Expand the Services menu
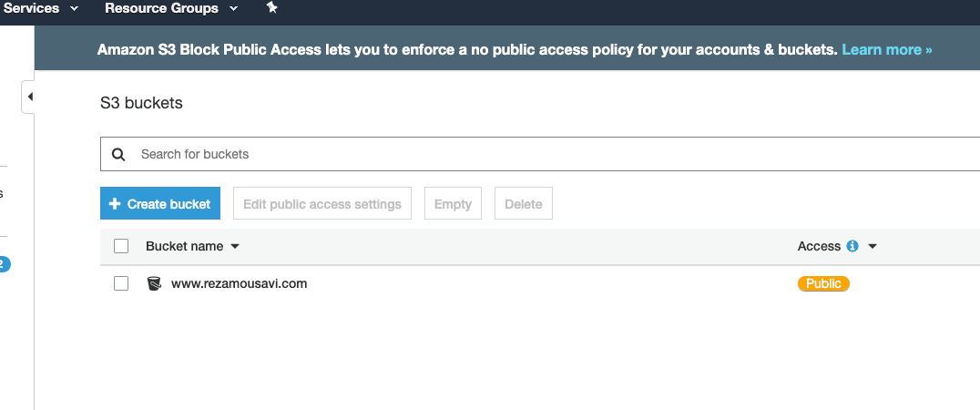The width and height of the screenshot is (980, 410). (x=41, y=8)
